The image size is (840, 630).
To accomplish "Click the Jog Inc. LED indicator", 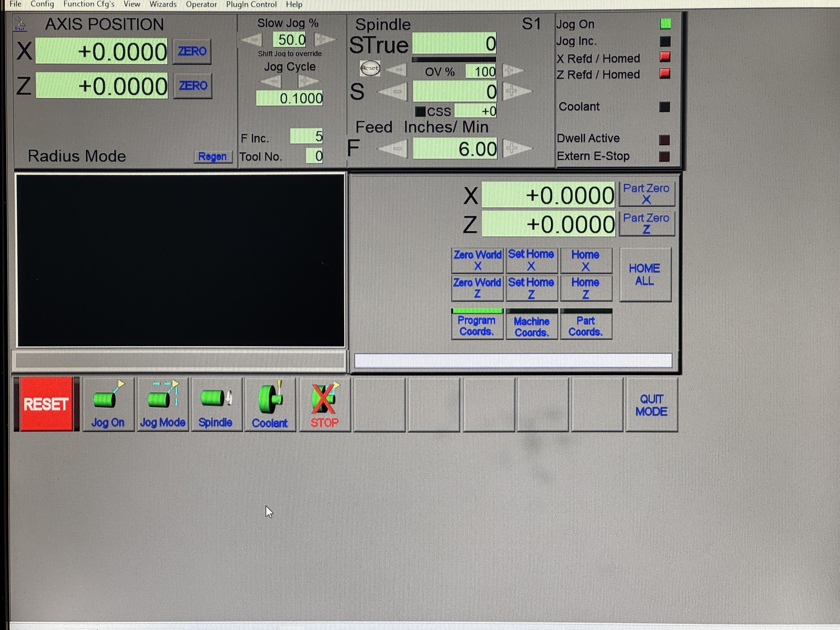I will coord(665,41).
